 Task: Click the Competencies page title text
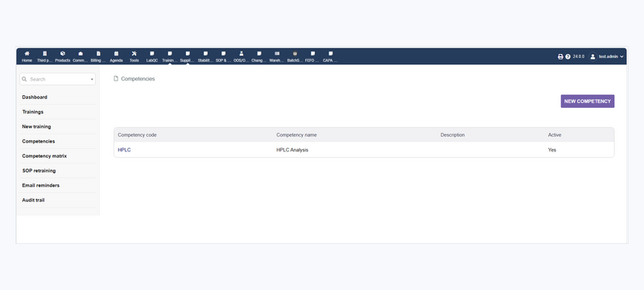tap(138, 79)
